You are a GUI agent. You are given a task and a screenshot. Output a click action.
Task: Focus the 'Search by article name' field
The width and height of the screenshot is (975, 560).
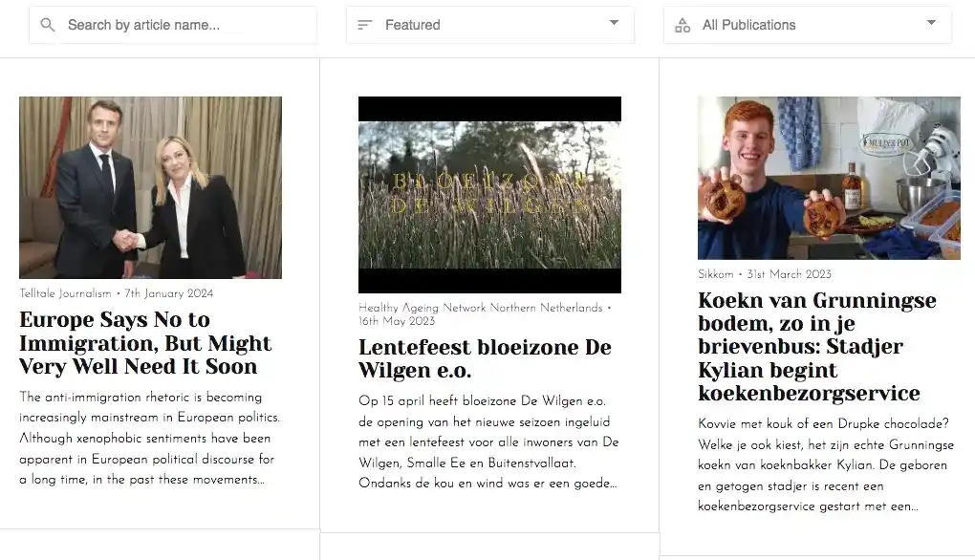click(x=182, y=25)
